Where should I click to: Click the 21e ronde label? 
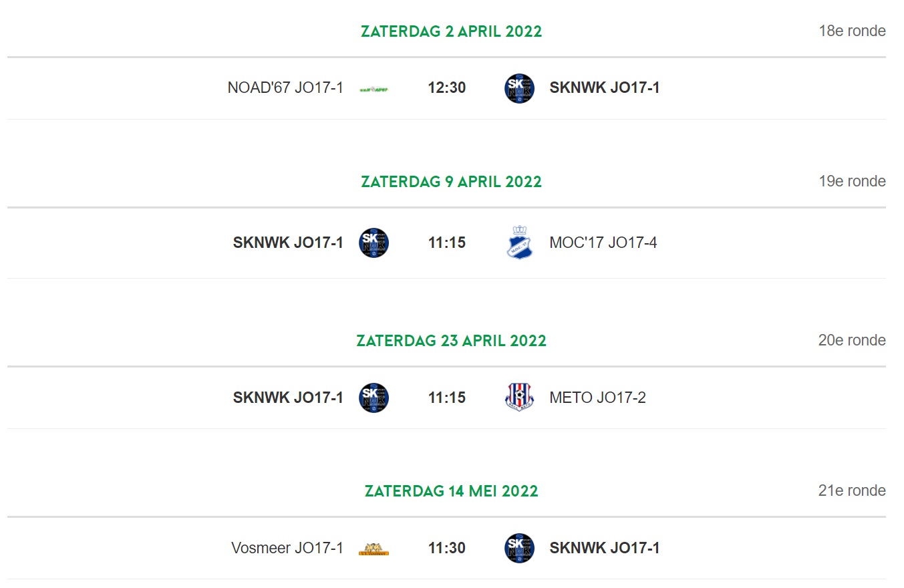[853, 491]
